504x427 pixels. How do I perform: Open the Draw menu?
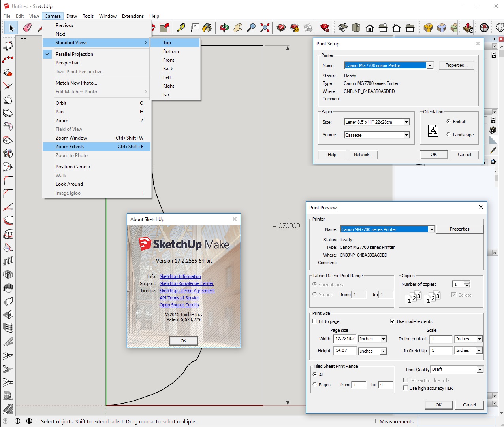[71, 16]
